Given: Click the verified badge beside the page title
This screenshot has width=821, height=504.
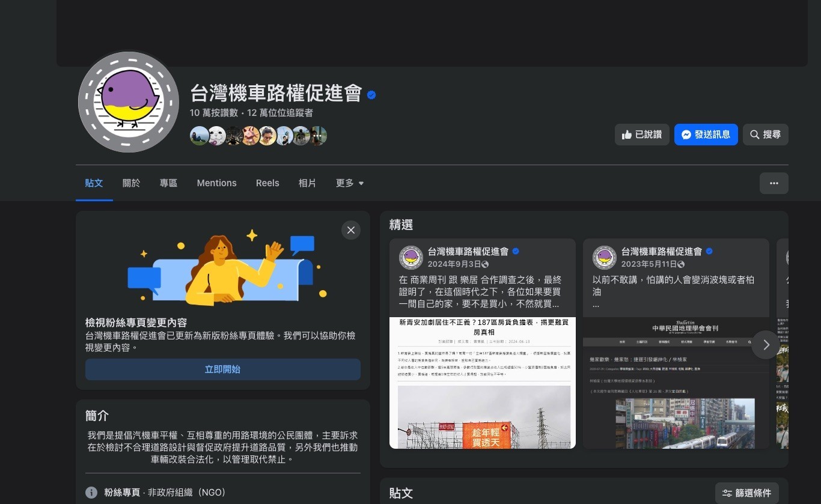Looking at the screenshot, I should 371,94.
